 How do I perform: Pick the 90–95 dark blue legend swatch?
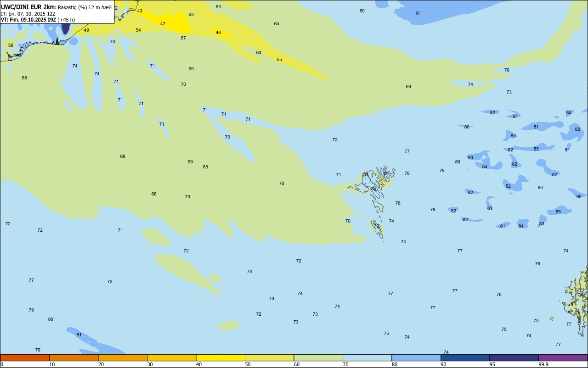[465, 357]
